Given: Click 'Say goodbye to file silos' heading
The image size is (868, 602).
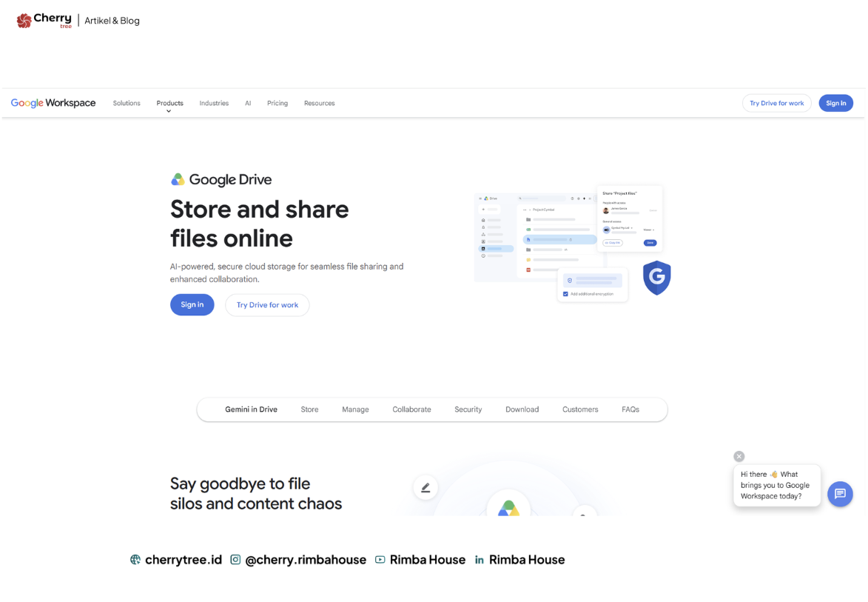Looking at the screenshot, I should (256, 493).
